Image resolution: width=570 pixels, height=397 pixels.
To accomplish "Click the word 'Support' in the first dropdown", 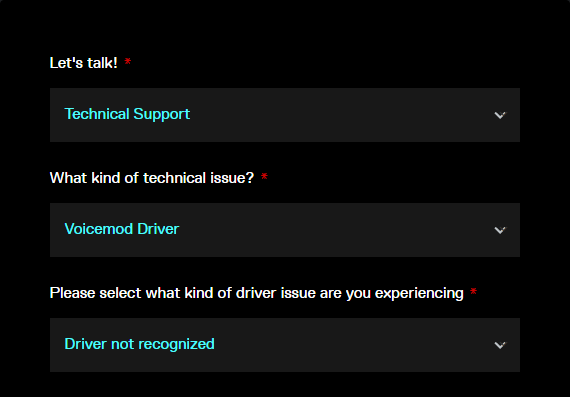I will click(162, 114).
